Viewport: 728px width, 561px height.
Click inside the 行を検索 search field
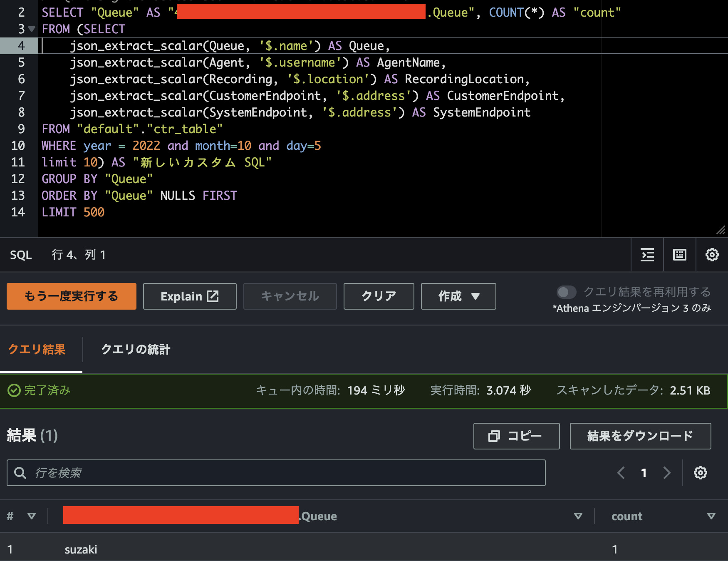tap(166, 473)
